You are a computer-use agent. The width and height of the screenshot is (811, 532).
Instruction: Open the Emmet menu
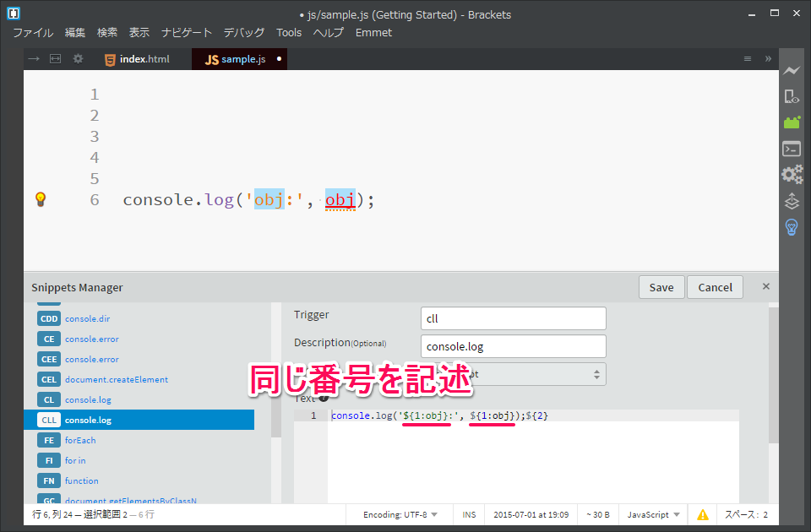tap(373, 33)
